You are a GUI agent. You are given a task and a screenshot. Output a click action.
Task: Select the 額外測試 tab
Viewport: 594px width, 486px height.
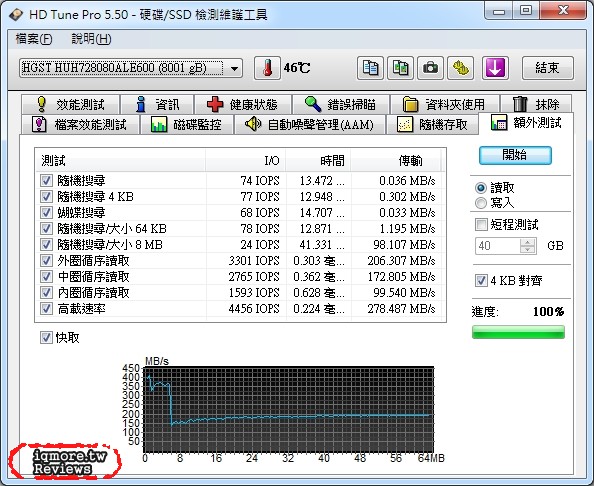[526, 123]
